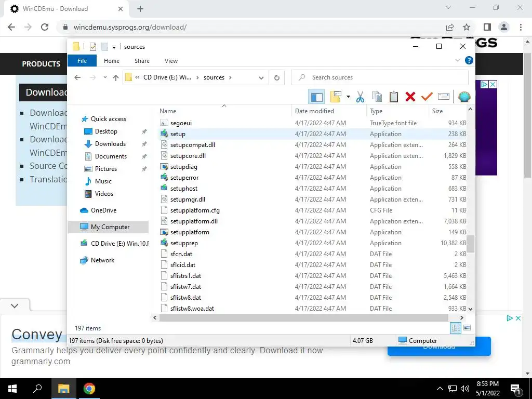The width and height of the screenshot is (532, 399).
Task: Click the CD Drive (E:) breadcrumb
Action: click(x=167, y=77)
